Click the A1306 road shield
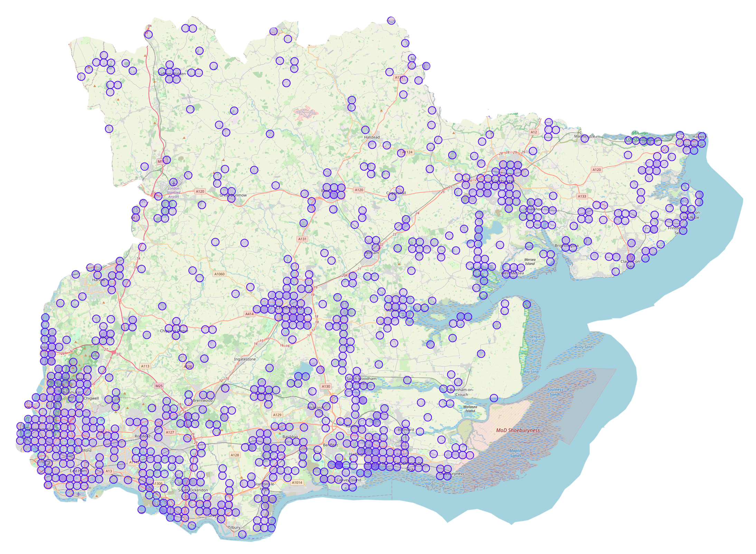Viewport: 756px width, 554px height. click(x=158, y=484)
